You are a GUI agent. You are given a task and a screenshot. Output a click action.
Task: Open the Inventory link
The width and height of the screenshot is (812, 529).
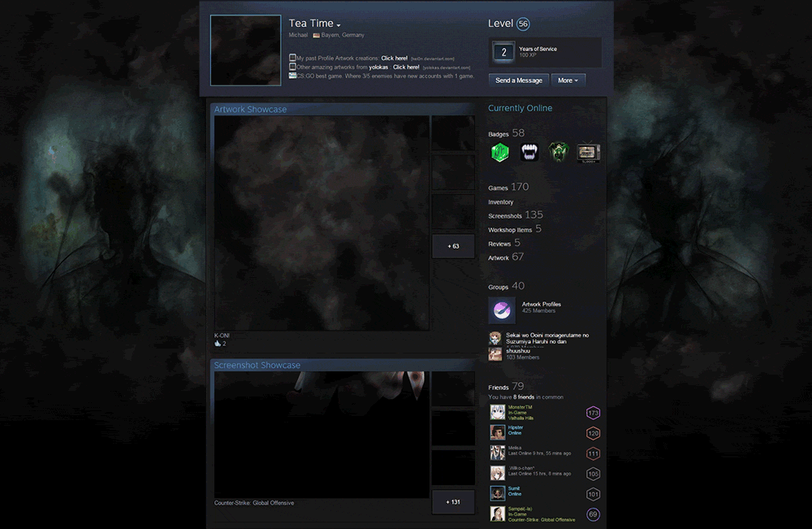[x=501, y=202]
